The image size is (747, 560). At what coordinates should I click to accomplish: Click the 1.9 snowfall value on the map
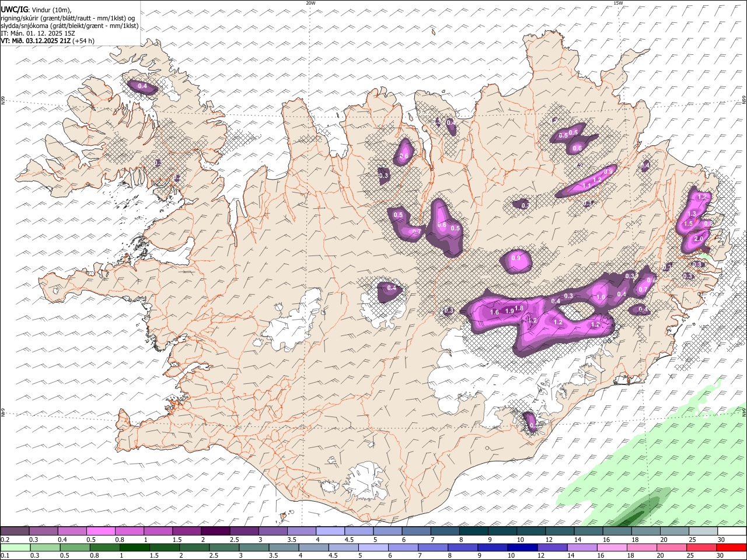509,311
